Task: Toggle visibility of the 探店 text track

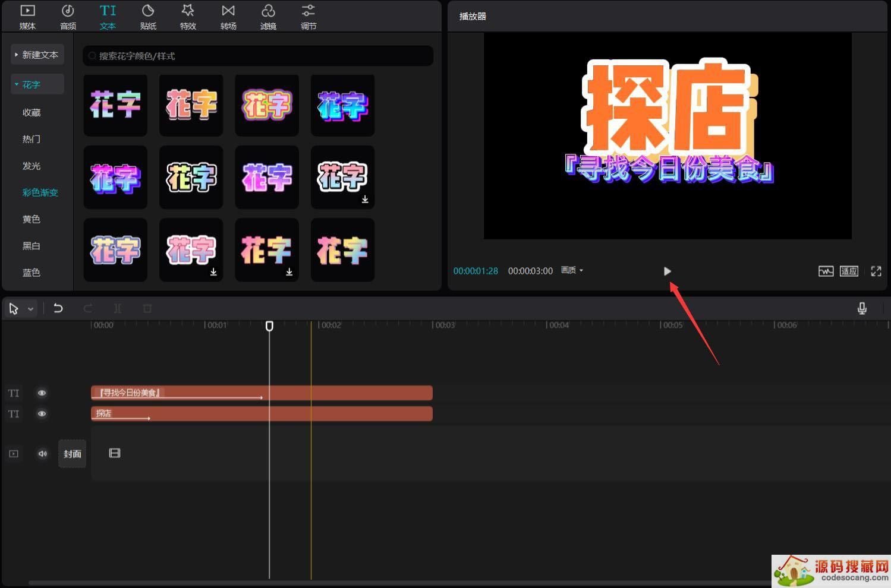Action: click(x=42, y=414)
